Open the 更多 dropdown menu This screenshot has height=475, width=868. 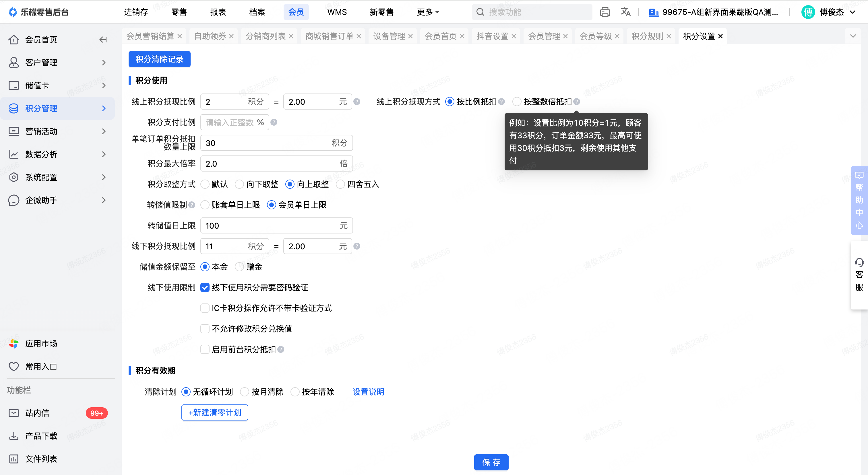pos(427,12)
